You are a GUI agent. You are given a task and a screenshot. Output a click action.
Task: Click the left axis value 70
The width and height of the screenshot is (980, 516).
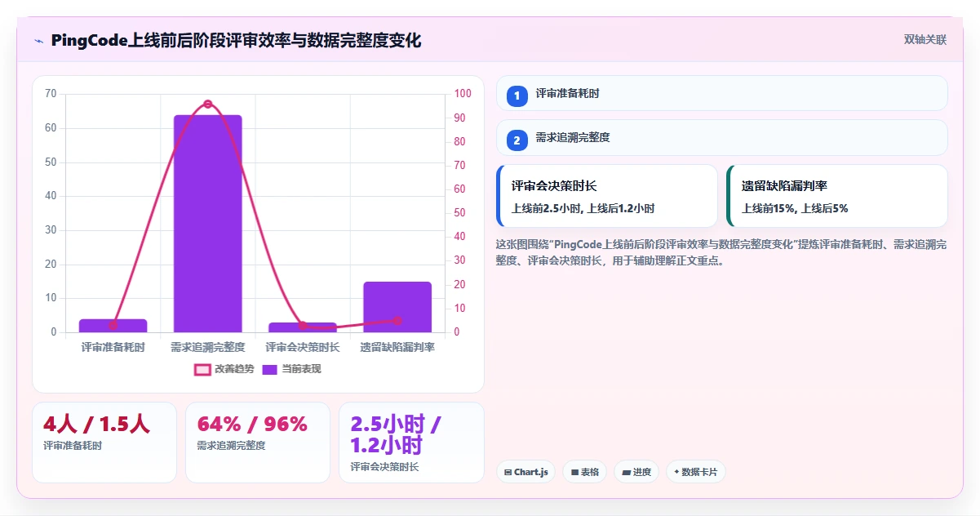pos(51,94)
